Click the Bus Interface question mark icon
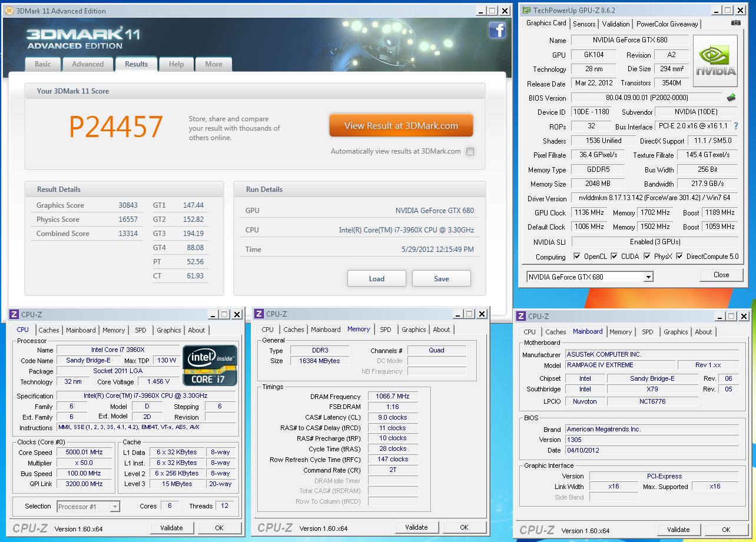This screenshot has width=756, height=542. click(735, 126)
